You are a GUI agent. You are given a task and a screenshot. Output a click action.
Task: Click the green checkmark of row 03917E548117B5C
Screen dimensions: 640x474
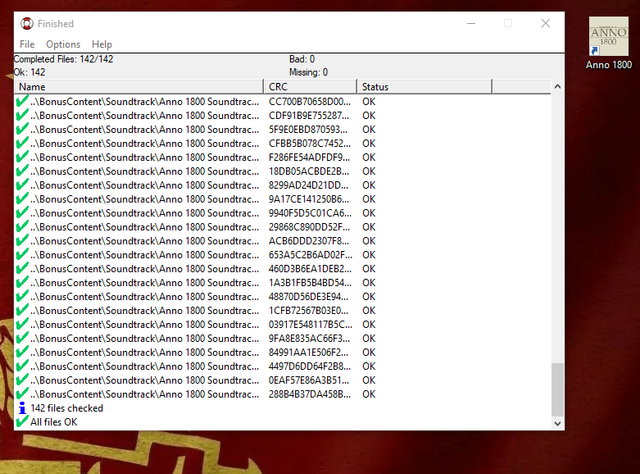click(22, 324)
